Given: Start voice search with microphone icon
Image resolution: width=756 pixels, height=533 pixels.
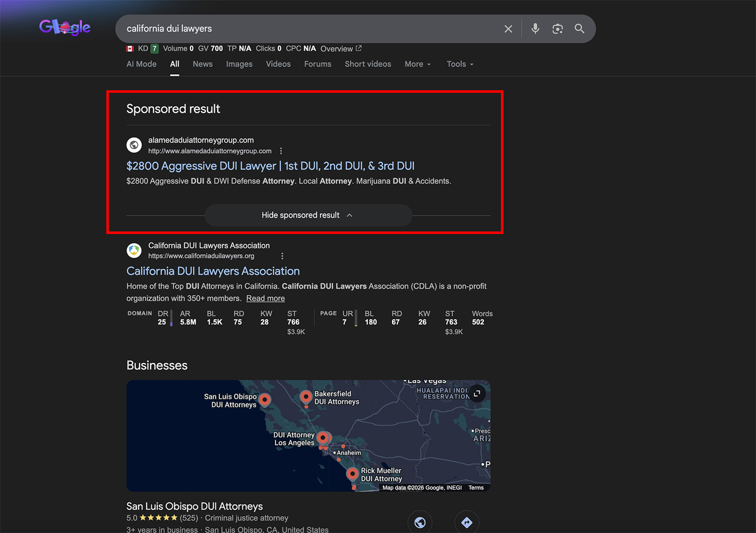Looking at the screenshot, I should tap(535, 29).
